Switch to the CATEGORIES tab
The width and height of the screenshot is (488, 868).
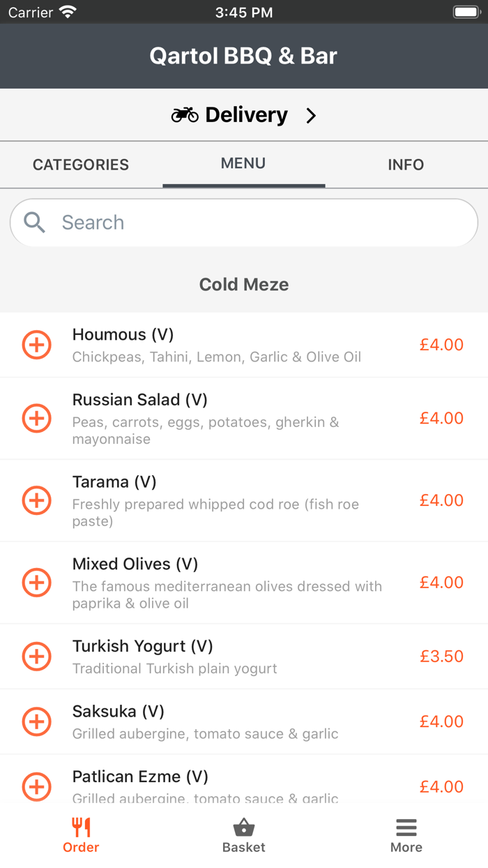click(80, 165)
